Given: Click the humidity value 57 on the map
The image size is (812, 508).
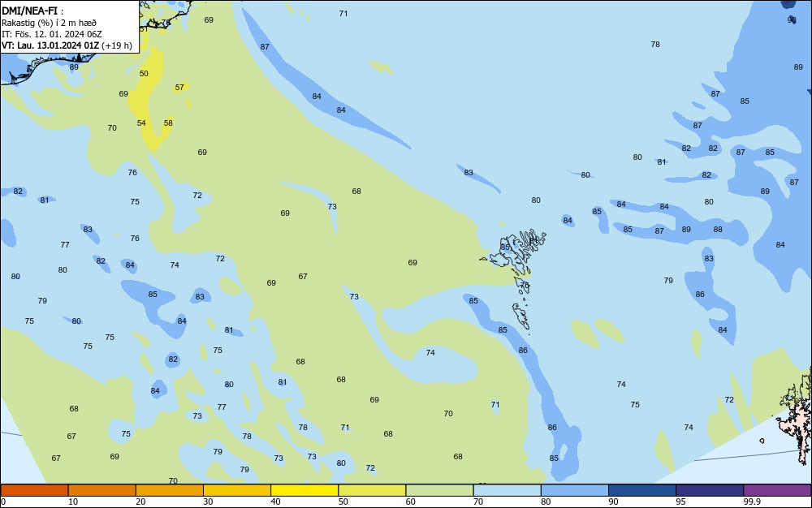Looking at the screenshot, I should point(179,88).
